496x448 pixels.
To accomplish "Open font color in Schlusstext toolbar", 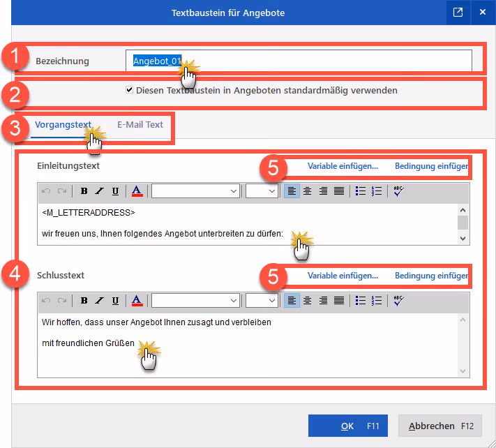I will point(137,301).
